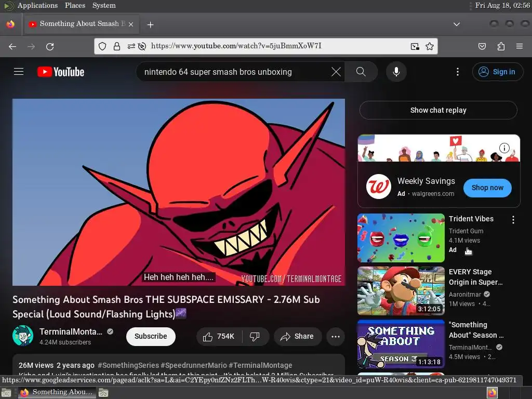The image size is (532, 399).
Task: Click the #TerminalMontage hashtag
Action: pyautogui.click(x=260, y=365)
